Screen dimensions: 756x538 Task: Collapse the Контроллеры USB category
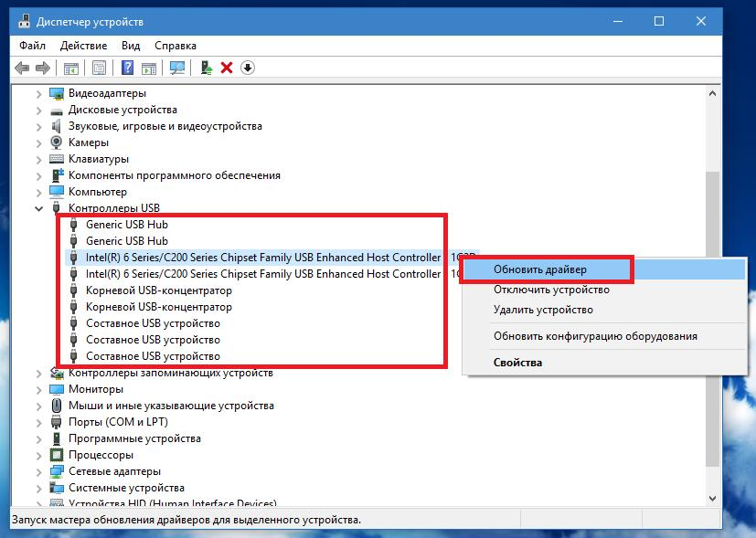coord(38,208)
